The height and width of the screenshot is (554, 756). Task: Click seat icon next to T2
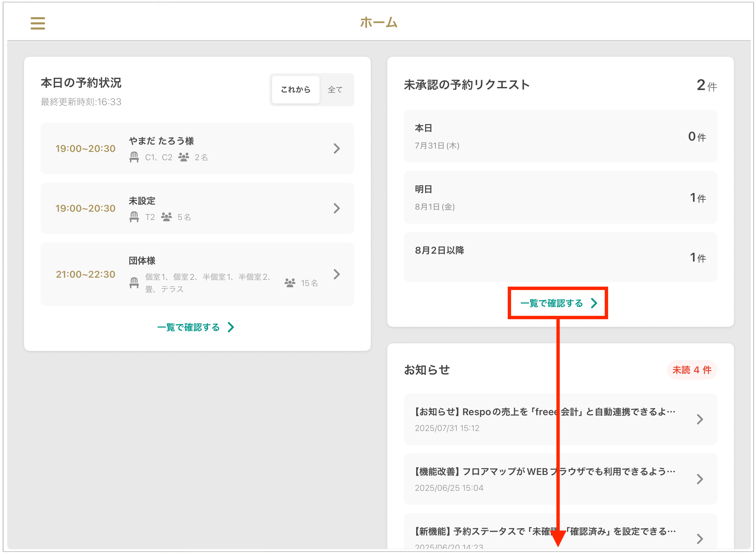coord(134,217)
